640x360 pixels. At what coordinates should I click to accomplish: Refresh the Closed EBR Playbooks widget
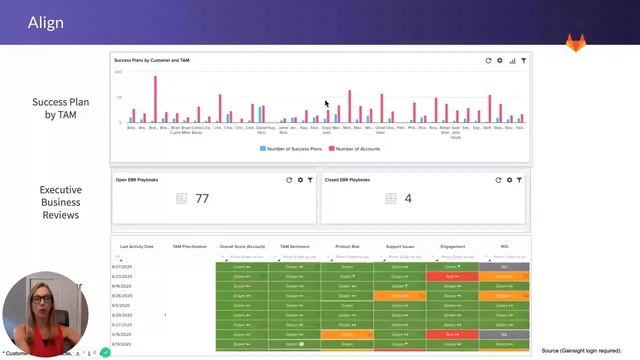(x=498, y=180)
